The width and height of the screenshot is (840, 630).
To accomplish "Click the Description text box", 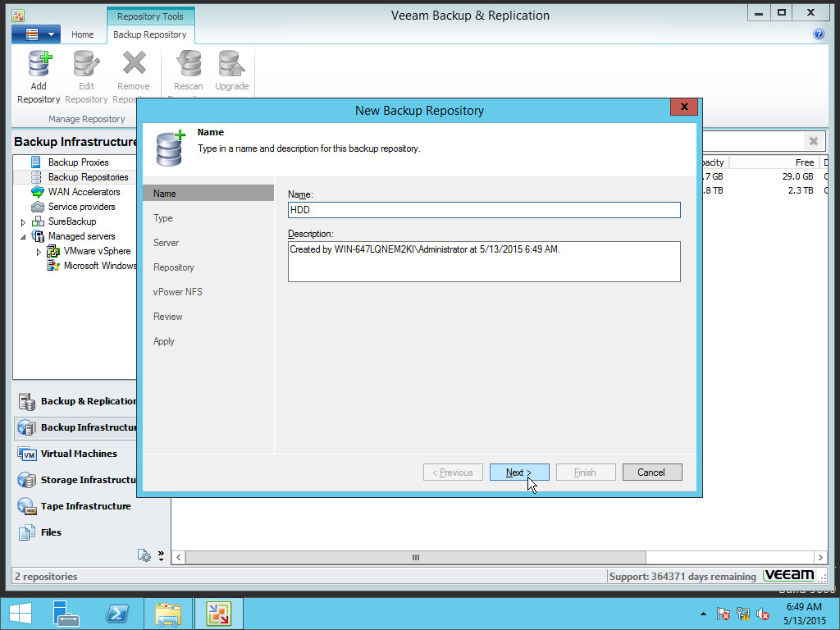I will click(x=484, y=262).
